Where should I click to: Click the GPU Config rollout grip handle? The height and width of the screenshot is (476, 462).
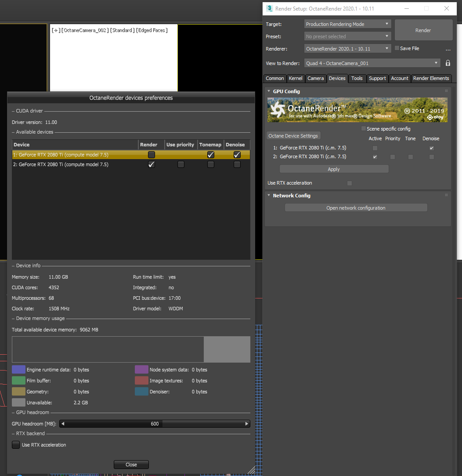446,91
